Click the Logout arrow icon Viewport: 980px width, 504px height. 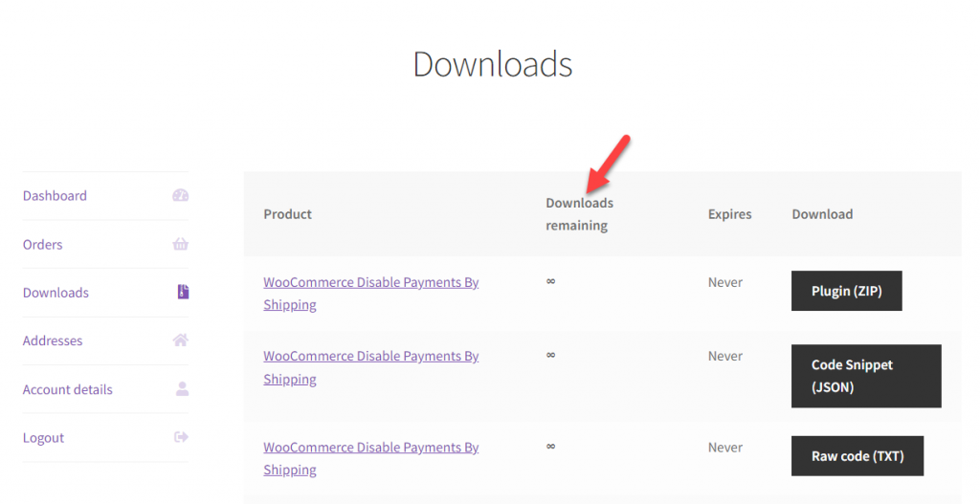pyautogui.click(x=181, y=437)
